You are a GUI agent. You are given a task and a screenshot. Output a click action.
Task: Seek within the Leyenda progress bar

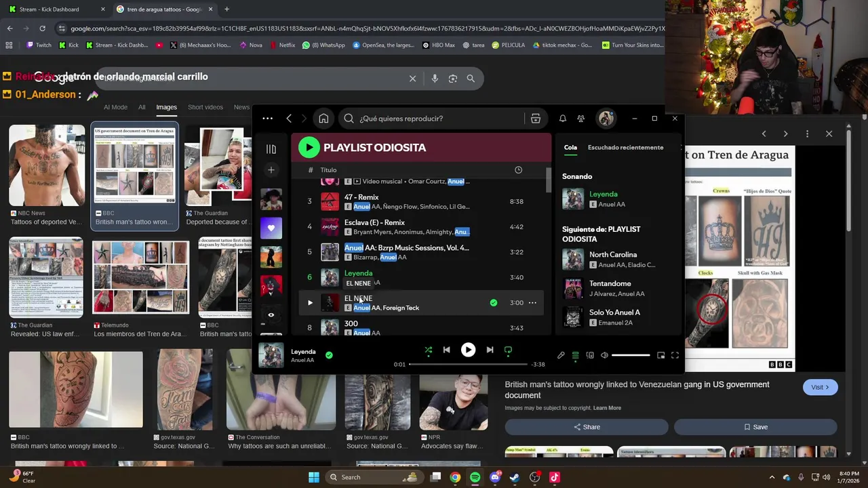tap(468, 364)
